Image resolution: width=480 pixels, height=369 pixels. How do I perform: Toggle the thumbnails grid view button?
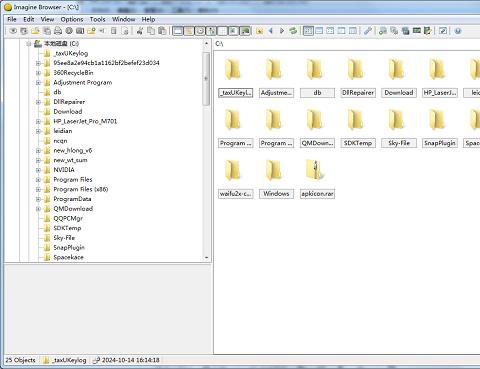[308, 31]
